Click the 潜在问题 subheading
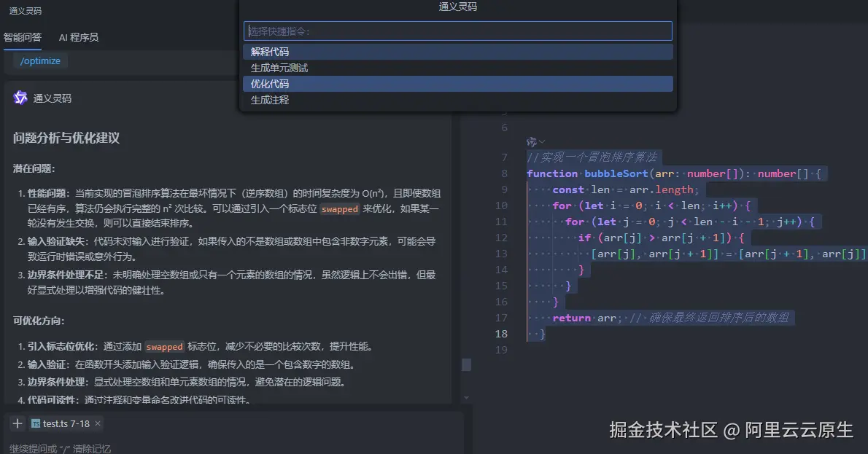The image size is (868, 454). pyautogui.click(x=34, y=168)
